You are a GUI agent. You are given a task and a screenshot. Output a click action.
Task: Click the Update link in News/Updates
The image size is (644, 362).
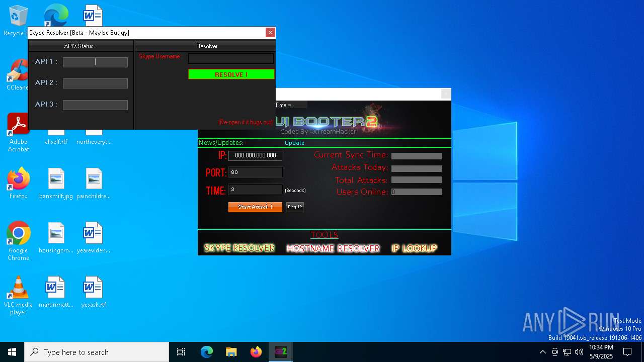294,143
